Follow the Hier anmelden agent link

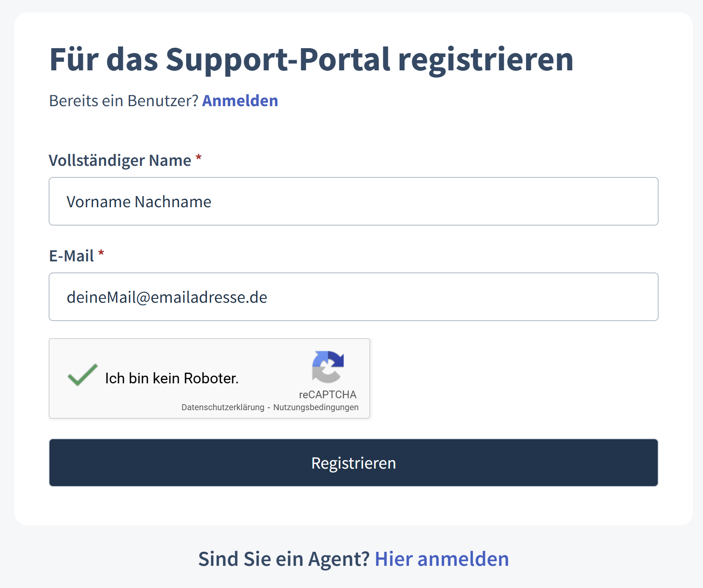442,559
